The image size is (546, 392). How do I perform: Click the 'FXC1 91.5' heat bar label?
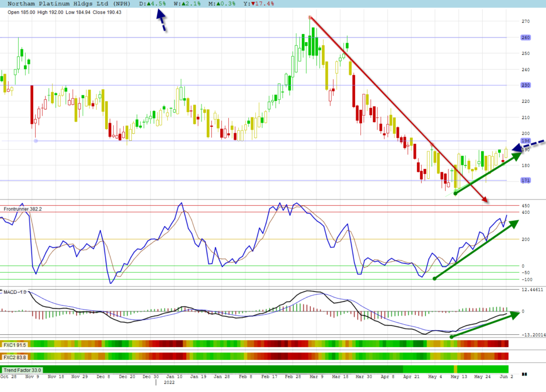click(x=14, y=345)
